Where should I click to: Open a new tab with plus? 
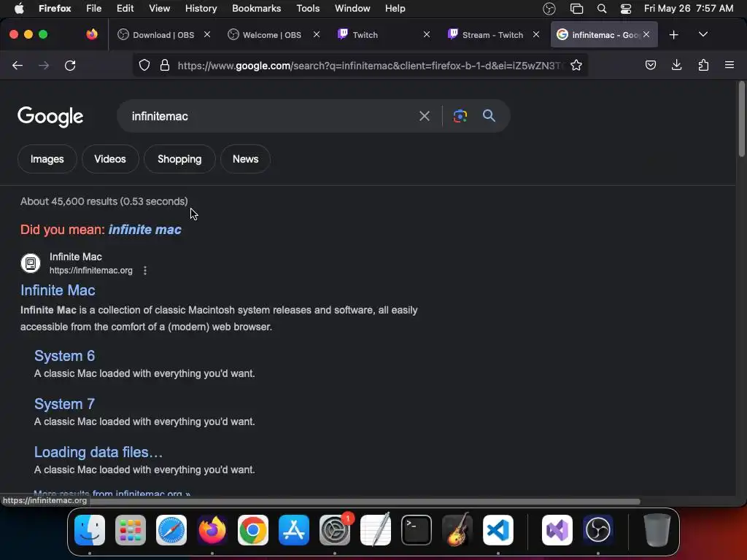point(673,35)
